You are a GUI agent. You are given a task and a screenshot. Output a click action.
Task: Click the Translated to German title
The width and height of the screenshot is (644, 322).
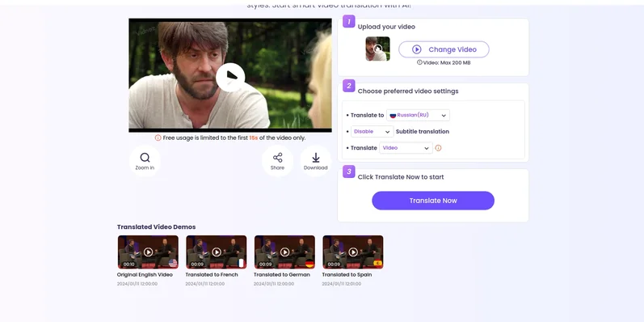point(282,275)
